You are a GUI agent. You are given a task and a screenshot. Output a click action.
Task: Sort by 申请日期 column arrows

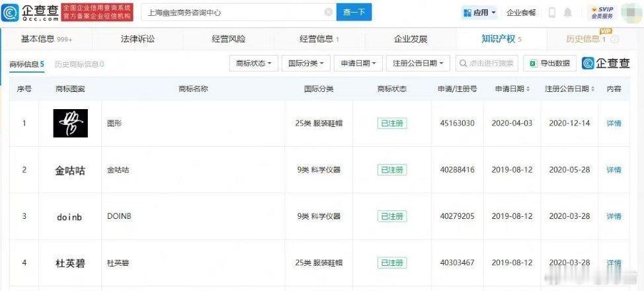coord(528,89)
